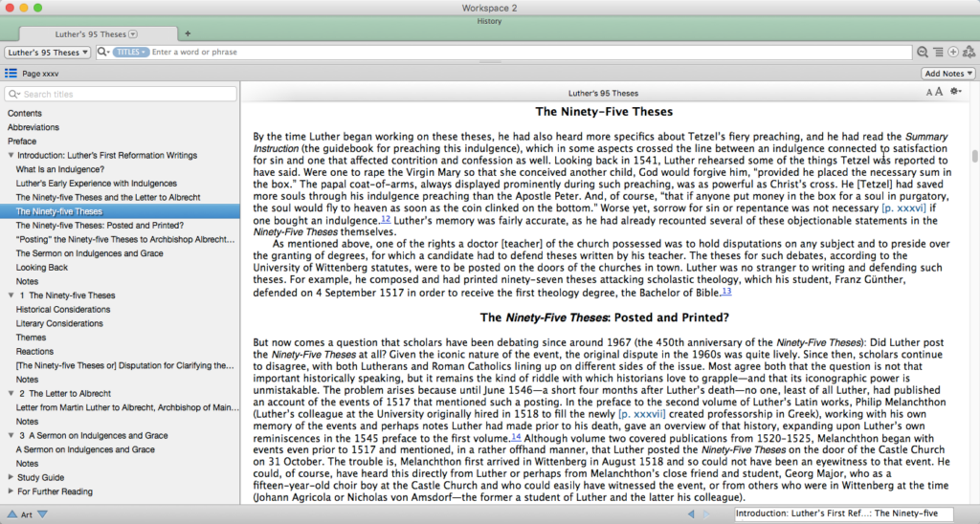Collapse the 1 The Ninety-five Theses section

11,295
